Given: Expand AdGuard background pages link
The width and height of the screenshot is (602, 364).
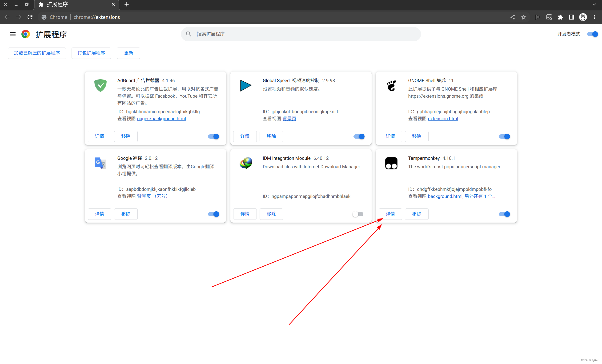Looking at the screenshot, I should 161,119.
